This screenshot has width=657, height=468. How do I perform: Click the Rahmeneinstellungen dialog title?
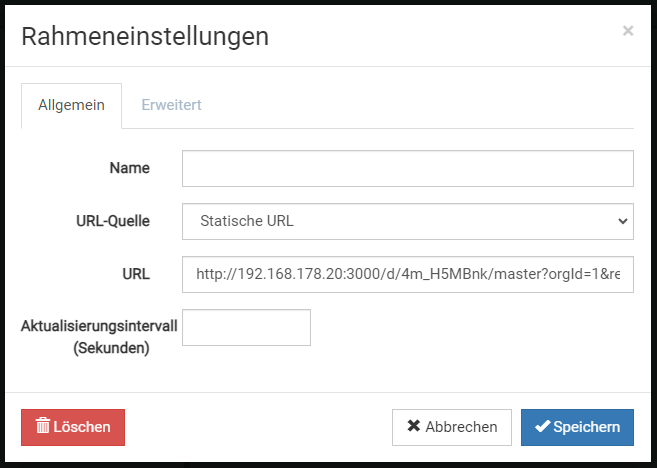click(145, 37)
